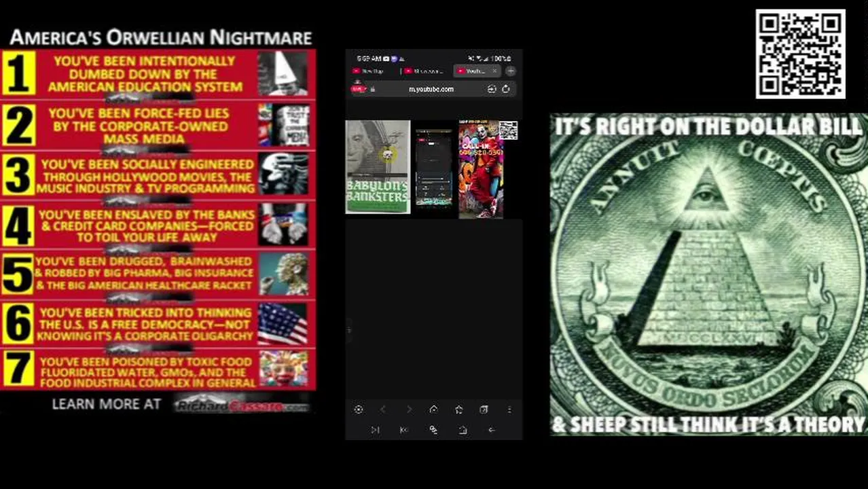868x489 pixels.
Task: Open bookmarks with the star icon
Action: tap(459, 410)
